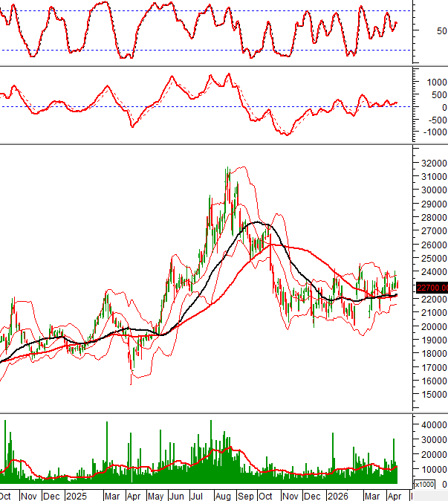Click the 50 level on the oscillator axis
448x501 pixels.
(441, 31)
